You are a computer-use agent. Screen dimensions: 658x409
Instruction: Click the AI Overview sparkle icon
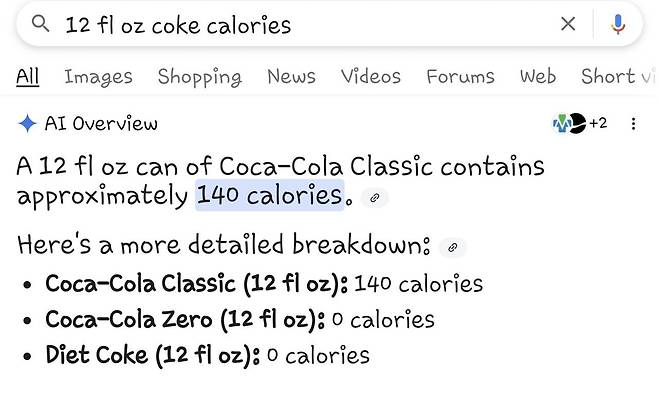click(x=27, y=124)
